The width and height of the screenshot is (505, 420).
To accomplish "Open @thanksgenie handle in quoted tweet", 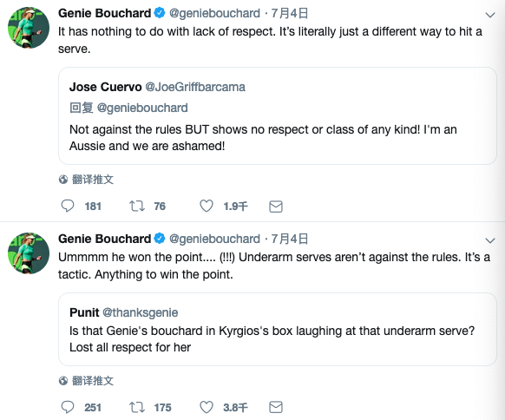I will [x=140, y=312].
